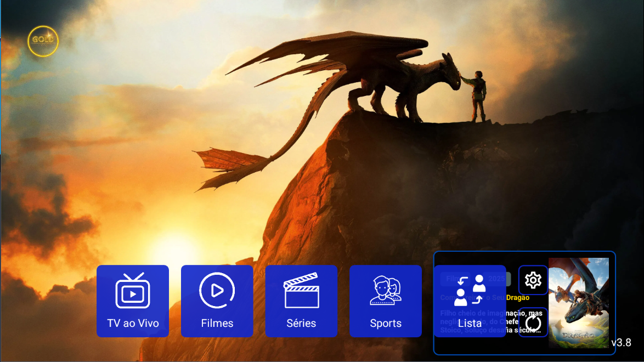Select the Dragão movie poster thumbnail
The width and height of the screenshot is (644, 362).
tap(579, 303)
